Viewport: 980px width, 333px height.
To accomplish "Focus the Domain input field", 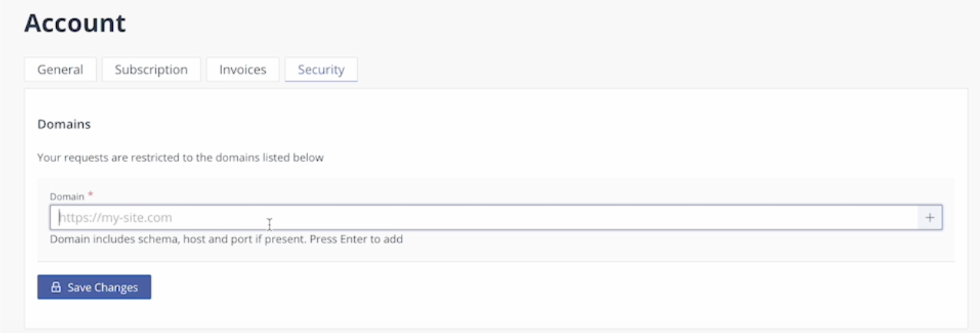I will click(x=484, y=218).
